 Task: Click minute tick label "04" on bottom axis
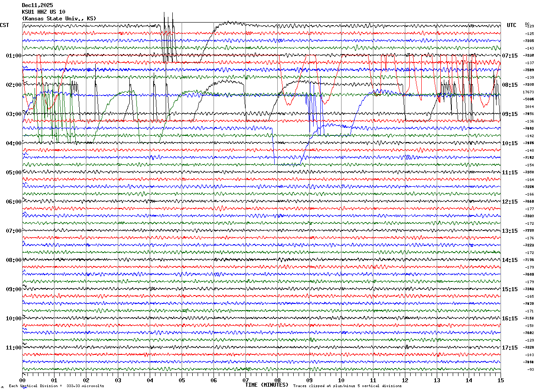click(150, 380)
